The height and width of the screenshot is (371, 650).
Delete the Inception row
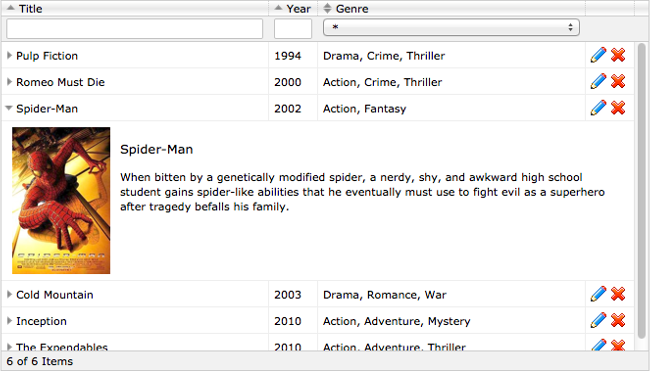pyautogui.click(x=618, y=321)
